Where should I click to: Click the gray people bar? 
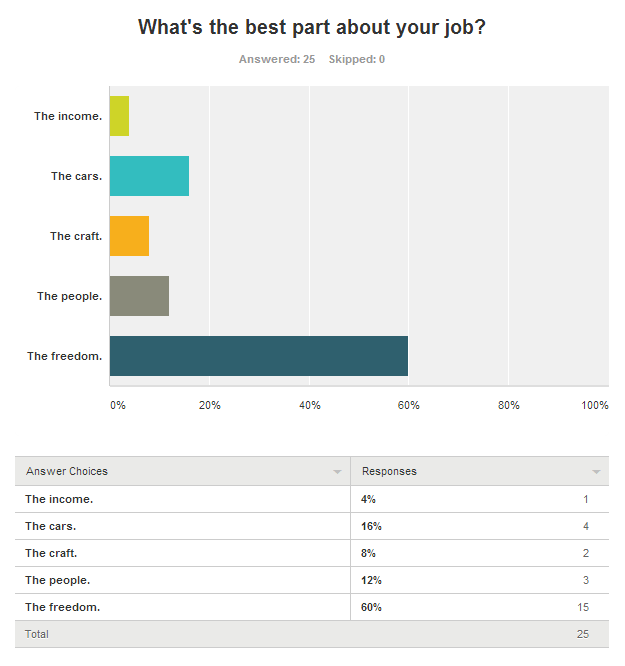click(x=139, y=296)
